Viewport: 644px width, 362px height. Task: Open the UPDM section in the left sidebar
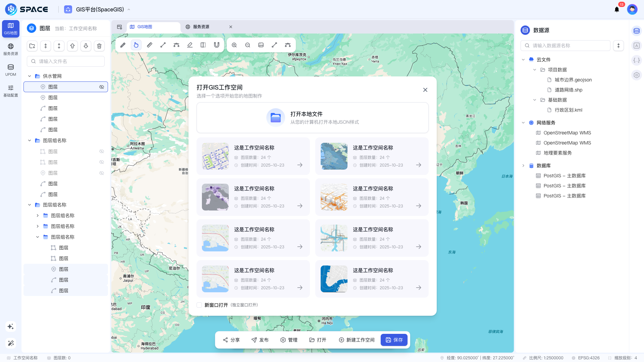(x=10, y=70)
